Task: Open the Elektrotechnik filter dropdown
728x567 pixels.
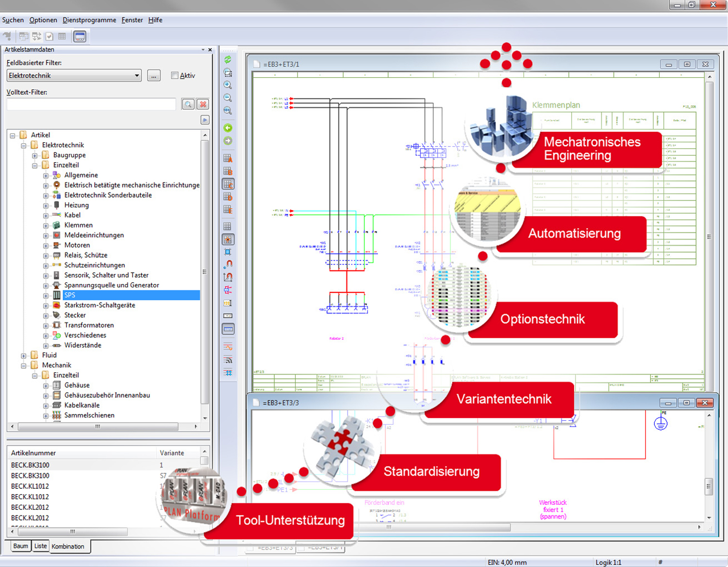Action: click(136, 75)
